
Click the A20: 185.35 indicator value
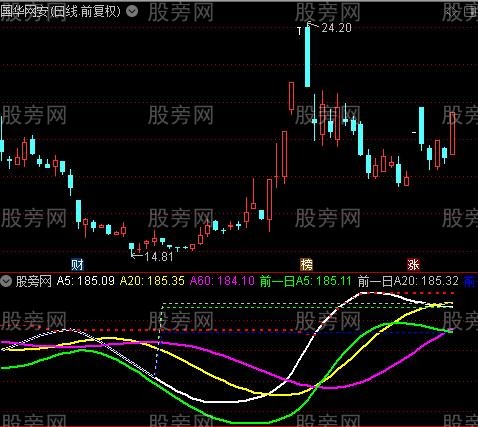click(x=152, y=281)
